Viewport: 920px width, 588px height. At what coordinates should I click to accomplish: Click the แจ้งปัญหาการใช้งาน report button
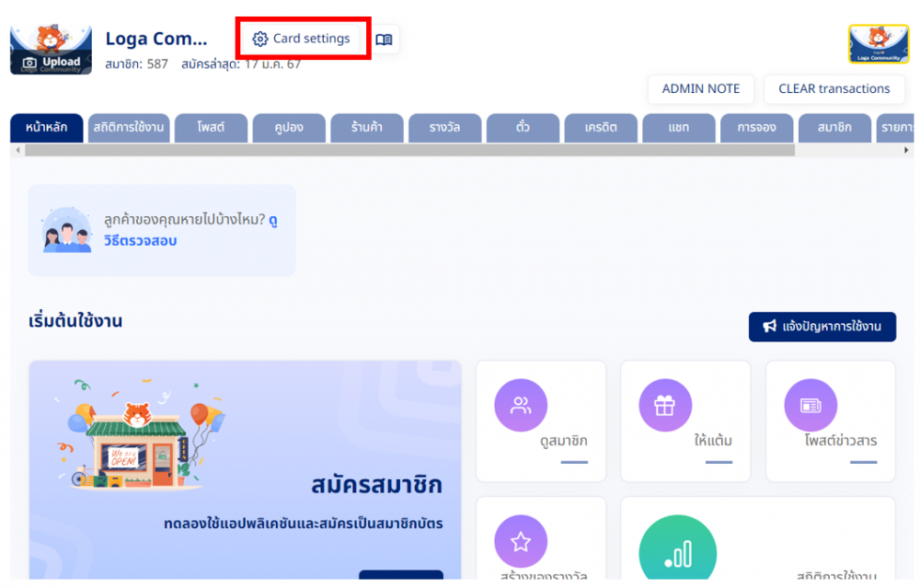pyautogui.click(x=822, y=327)
